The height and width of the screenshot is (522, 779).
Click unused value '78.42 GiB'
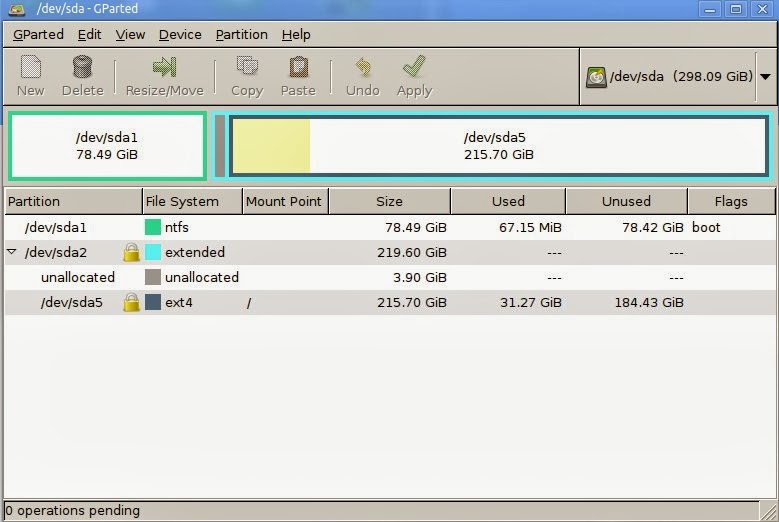pos(653,227)
